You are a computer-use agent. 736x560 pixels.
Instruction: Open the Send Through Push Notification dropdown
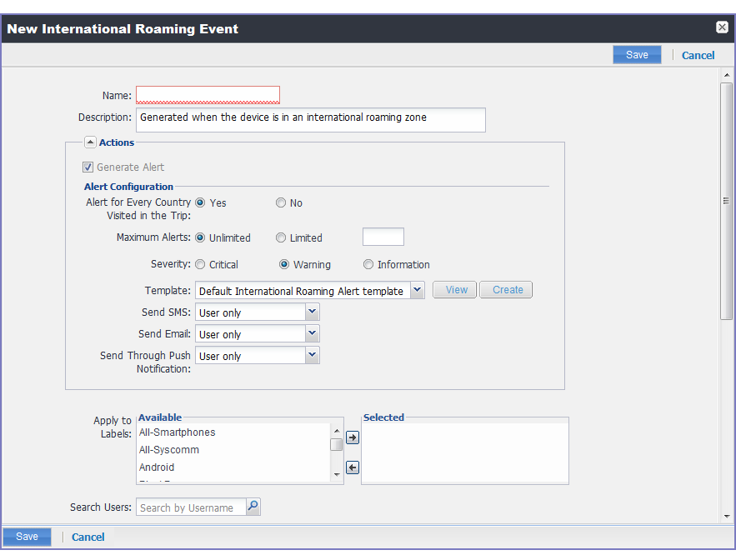[312, 355]
